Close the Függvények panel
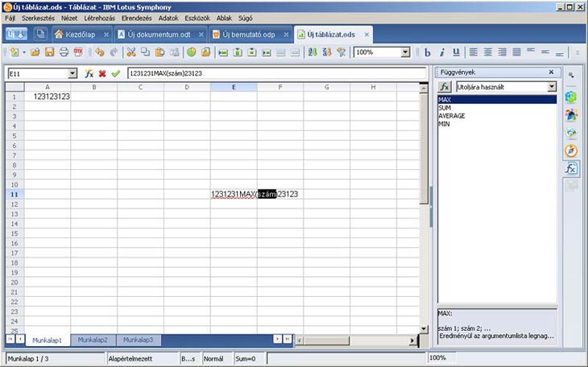 click(551, 72)
